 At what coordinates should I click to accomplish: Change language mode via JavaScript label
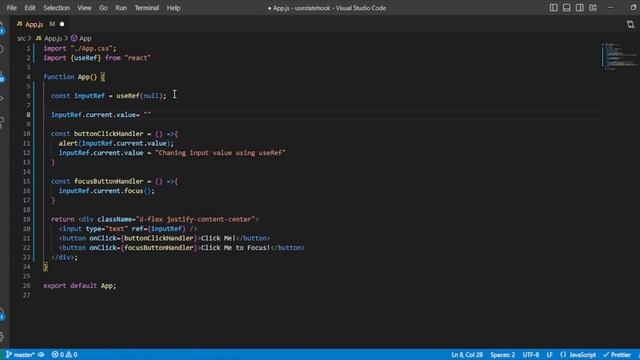tap(582, 355)
